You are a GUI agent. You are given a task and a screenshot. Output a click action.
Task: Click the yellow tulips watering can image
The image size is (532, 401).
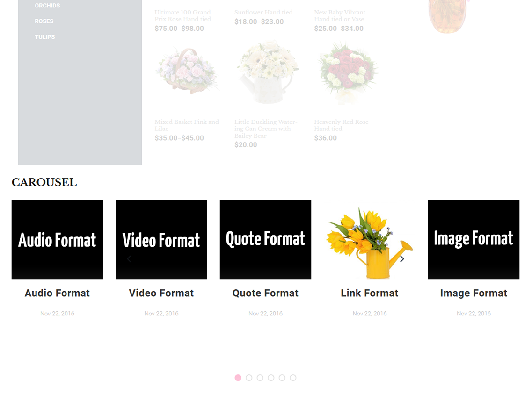click(x=369, y=239)
